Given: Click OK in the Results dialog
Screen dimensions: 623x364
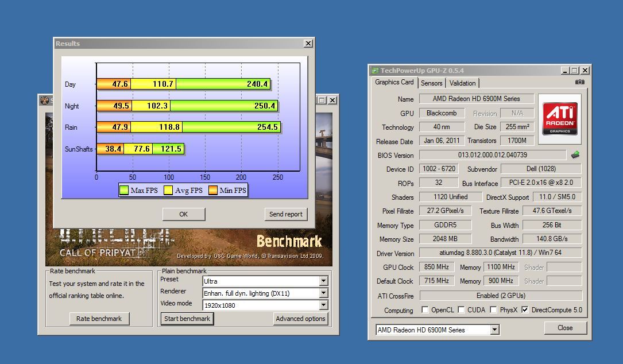Looking at the screenshot, I should click(x=184, y=214).
